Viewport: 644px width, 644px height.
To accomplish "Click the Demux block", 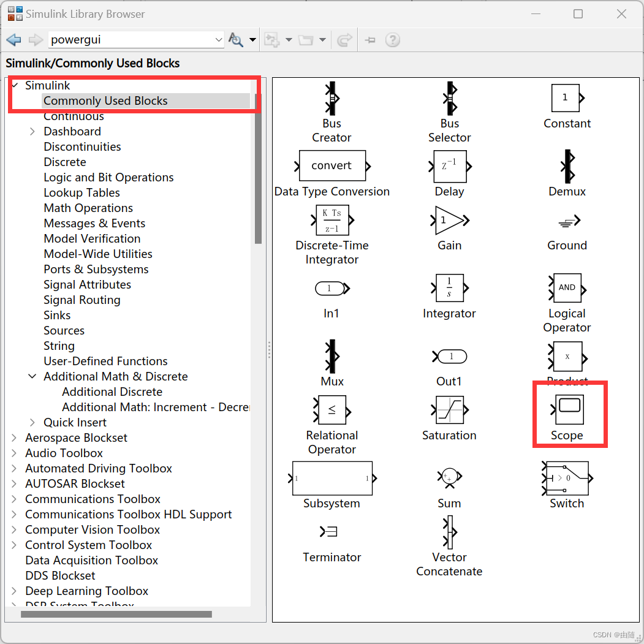I will [x=567, y=166].
